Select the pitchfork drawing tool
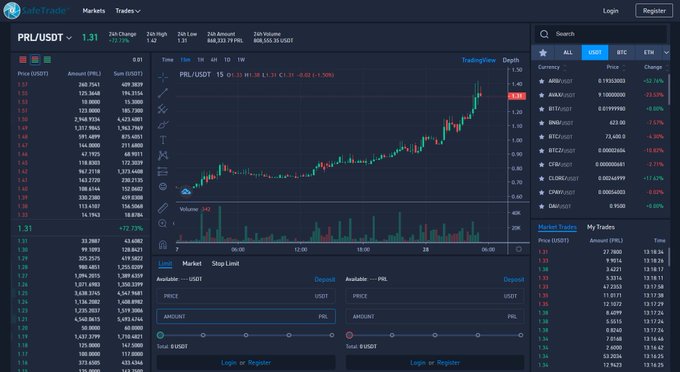 (163, 109)
